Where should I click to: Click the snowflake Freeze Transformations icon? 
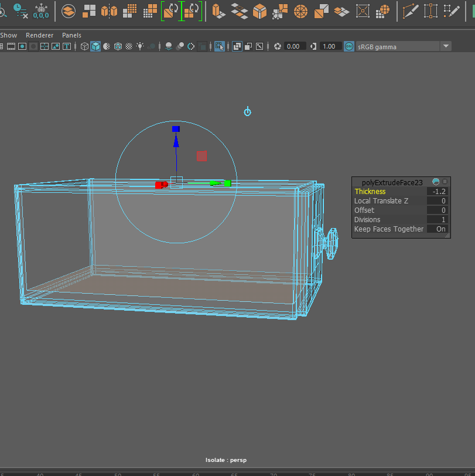pos(41,11)
